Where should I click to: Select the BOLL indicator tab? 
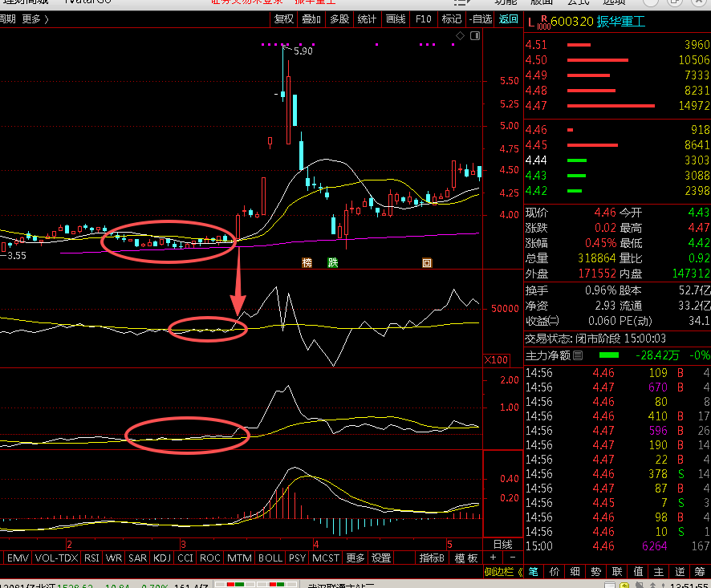point(270,558)
